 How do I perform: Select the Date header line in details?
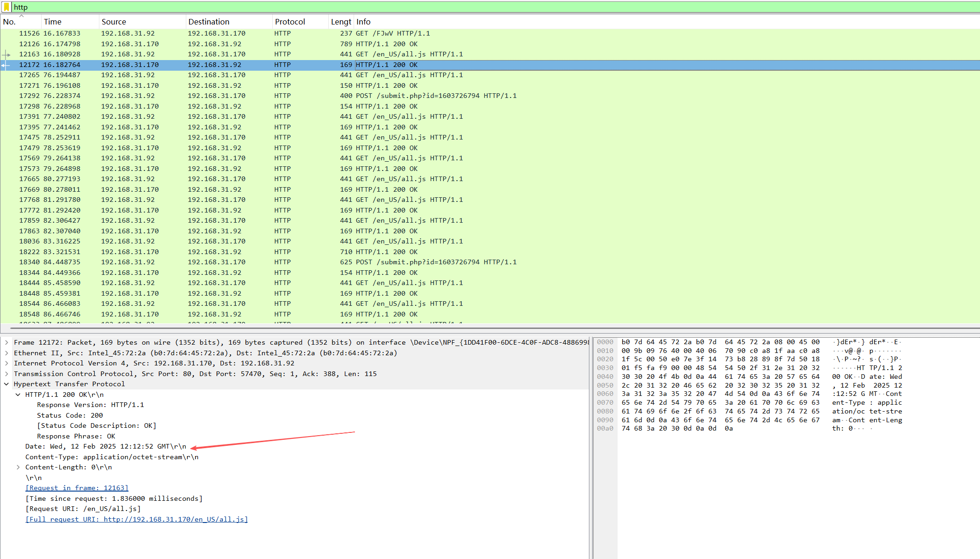click(x=105, y=446)
